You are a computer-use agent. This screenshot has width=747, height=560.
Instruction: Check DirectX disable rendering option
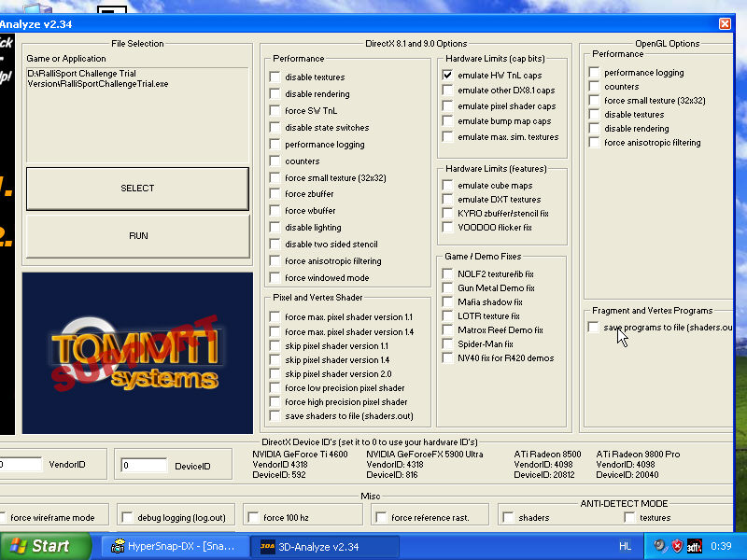tap(275, 94)
